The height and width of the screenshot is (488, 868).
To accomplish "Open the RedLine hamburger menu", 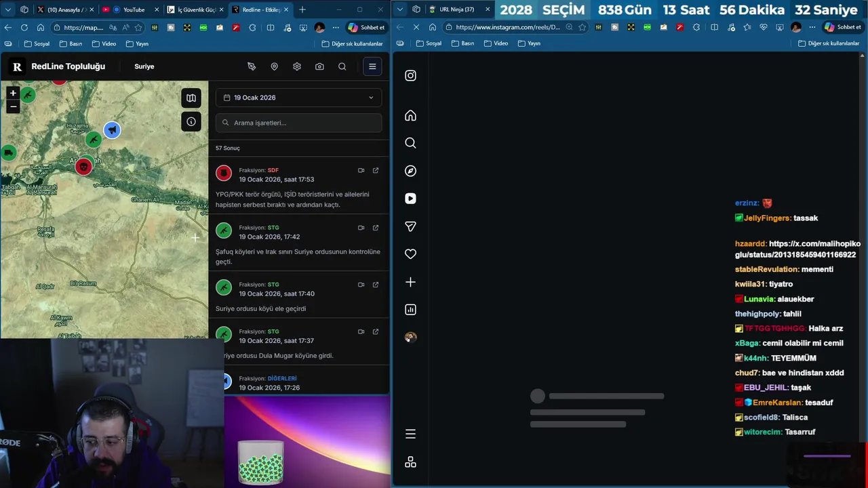I will 372,66.
